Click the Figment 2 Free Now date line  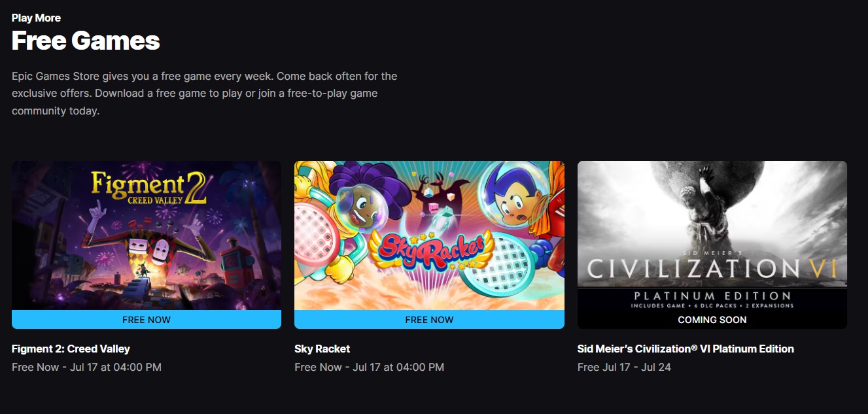coord(86,367)
